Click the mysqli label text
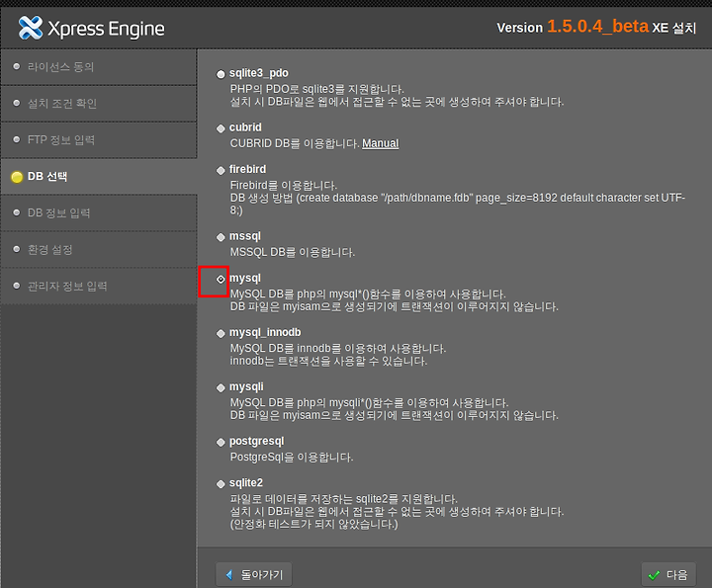 [246, 387]
